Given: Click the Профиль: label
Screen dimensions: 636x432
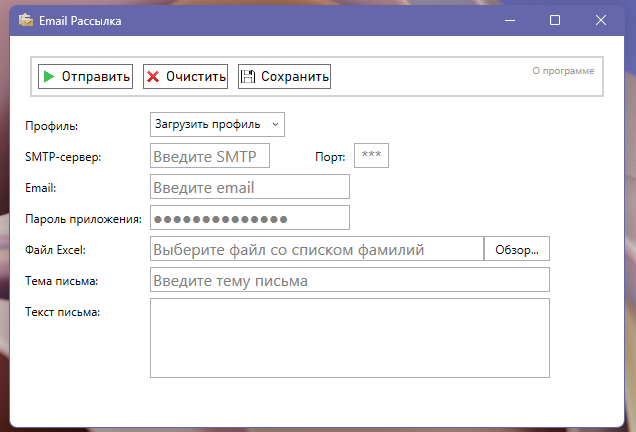Looking at the screenshot, I should coord(52,126).
